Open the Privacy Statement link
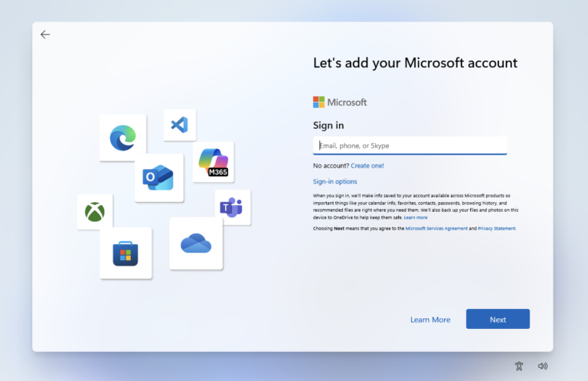The width and height of the screenshot is (588, 381). (x=496, y=229)
